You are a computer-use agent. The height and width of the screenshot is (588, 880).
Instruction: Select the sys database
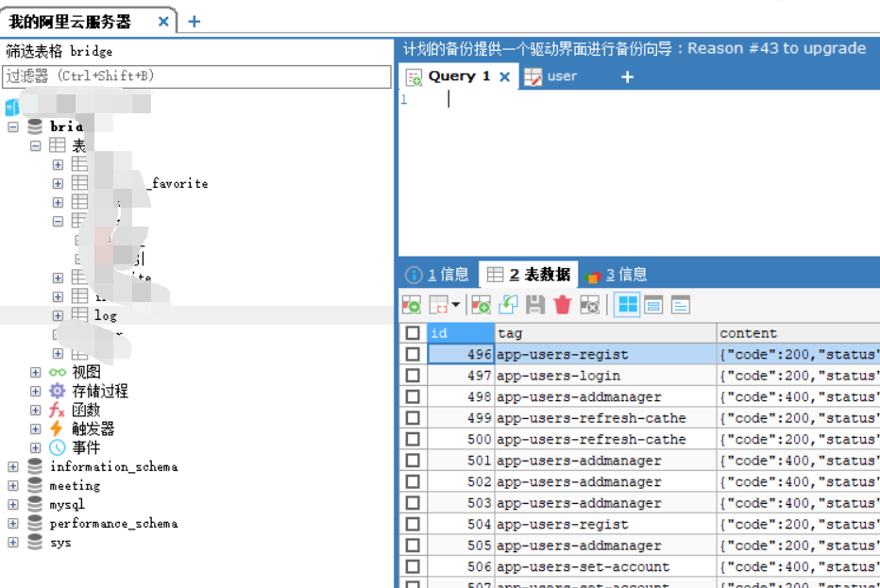[60, 543]
